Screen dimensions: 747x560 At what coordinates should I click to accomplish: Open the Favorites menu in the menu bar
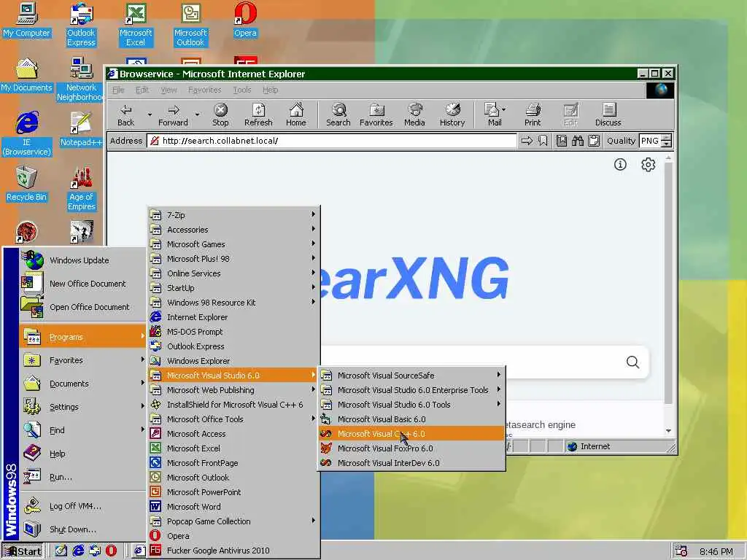(204, 90)
